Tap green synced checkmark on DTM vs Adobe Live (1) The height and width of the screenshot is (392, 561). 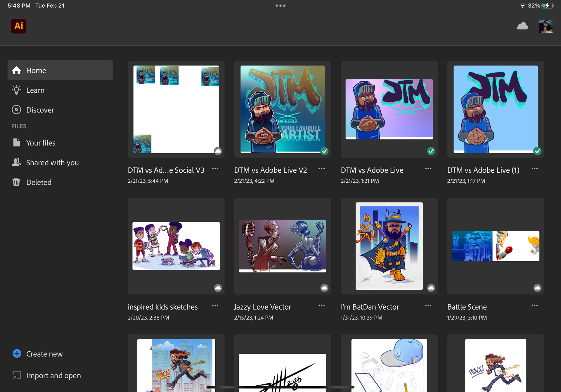(537, 151)
